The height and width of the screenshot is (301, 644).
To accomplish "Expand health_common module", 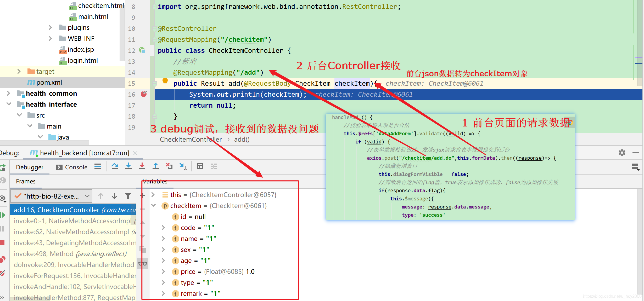I will (x=9, y=93).
